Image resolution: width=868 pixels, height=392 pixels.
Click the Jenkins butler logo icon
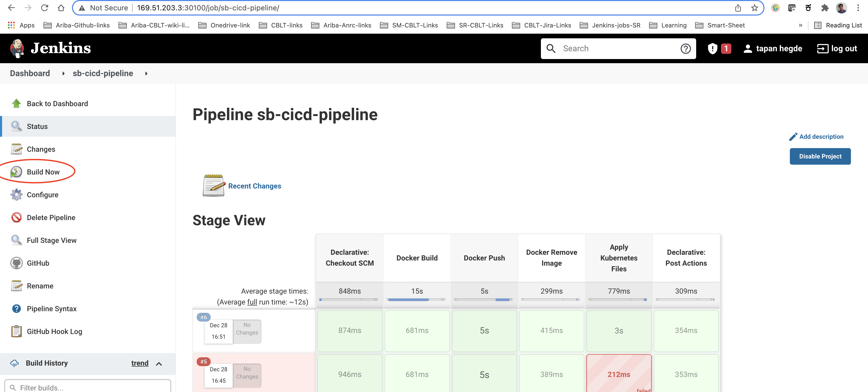(x=17, y=48)
